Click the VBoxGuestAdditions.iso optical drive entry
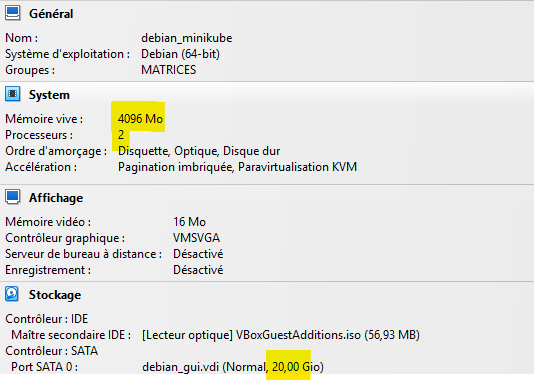 pyautogui.click(x=281, y=335)
